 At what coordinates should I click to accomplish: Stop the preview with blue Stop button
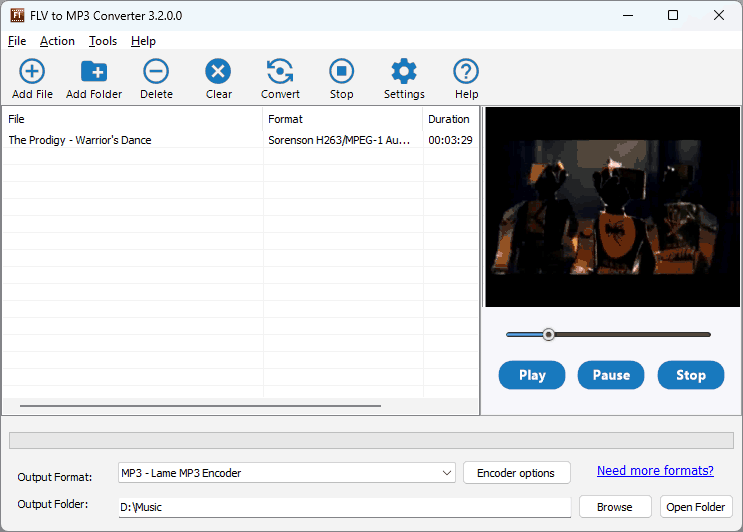click(690, 375)
